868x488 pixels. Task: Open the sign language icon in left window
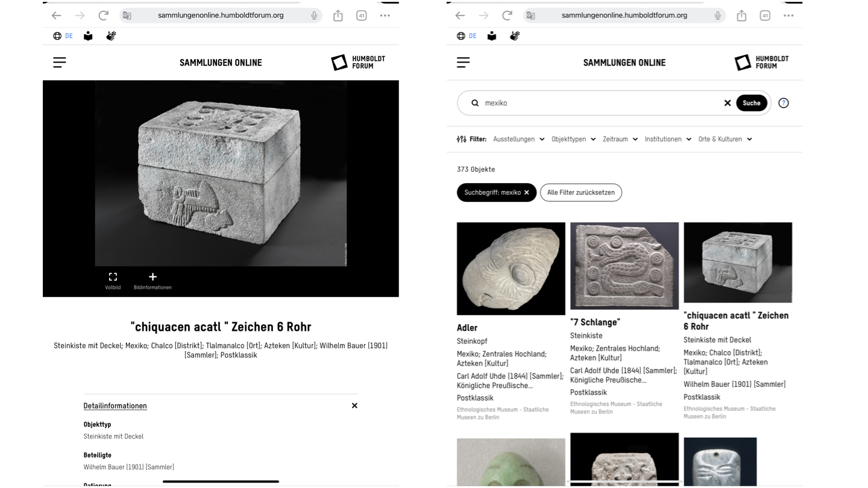(111, 36)
